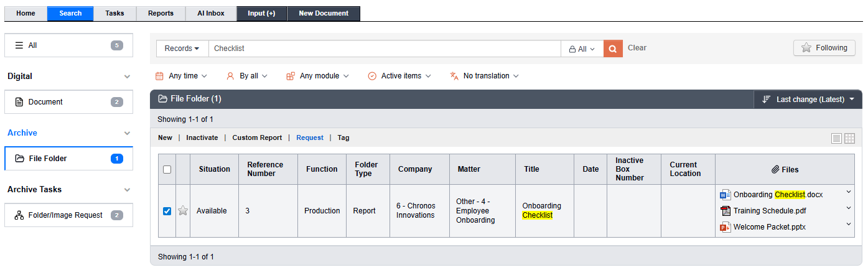
Task: Click the PowerPoint icon for Welcome Packet.pptx
Action: pos(725,227)
